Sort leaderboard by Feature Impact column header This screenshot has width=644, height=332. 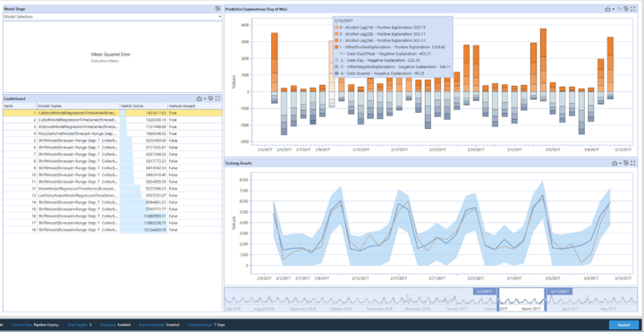[195, 106]
